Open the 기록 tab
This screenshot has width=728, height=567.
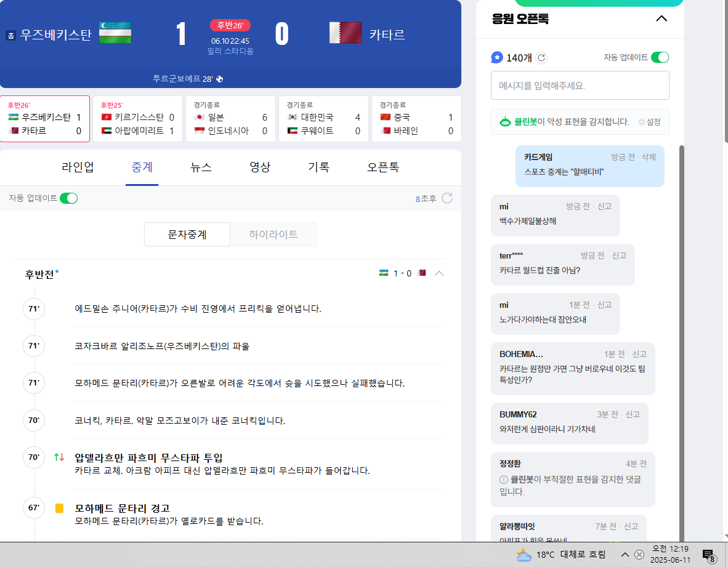coord(318,167)
